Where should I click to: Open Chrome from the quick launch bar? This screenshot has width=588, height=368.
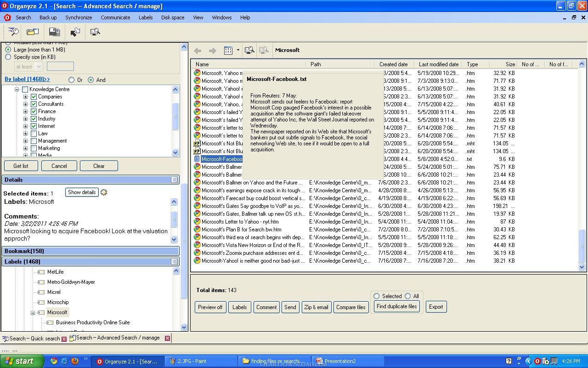click(x=54, y=361)
